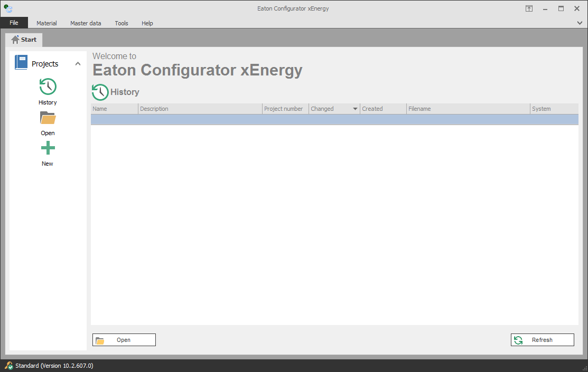Open the Tools menu
Image resolution: width=588 pixels, height=372 pixels.
122,23
